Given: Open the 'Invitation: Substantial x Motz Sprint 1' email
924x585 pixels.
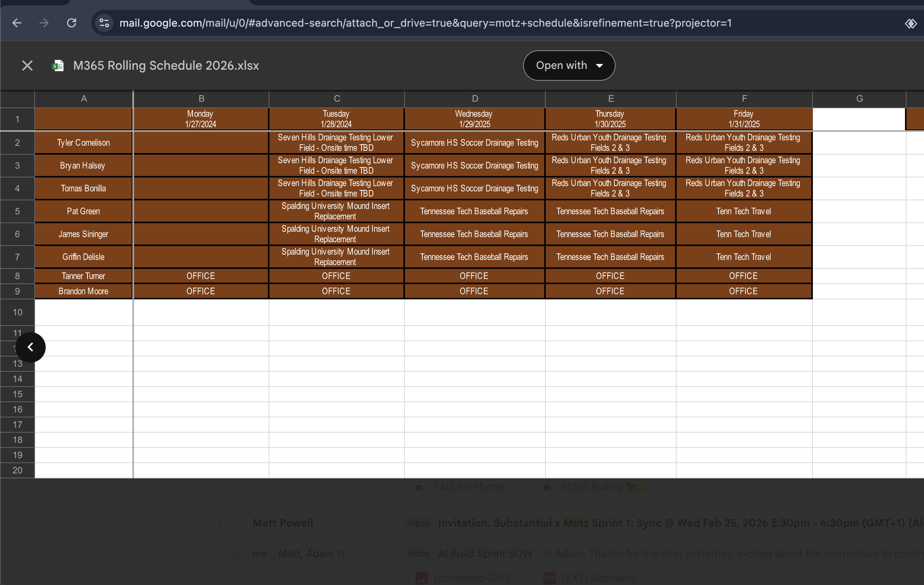Looking at the screenshot, I should point(681,523).
